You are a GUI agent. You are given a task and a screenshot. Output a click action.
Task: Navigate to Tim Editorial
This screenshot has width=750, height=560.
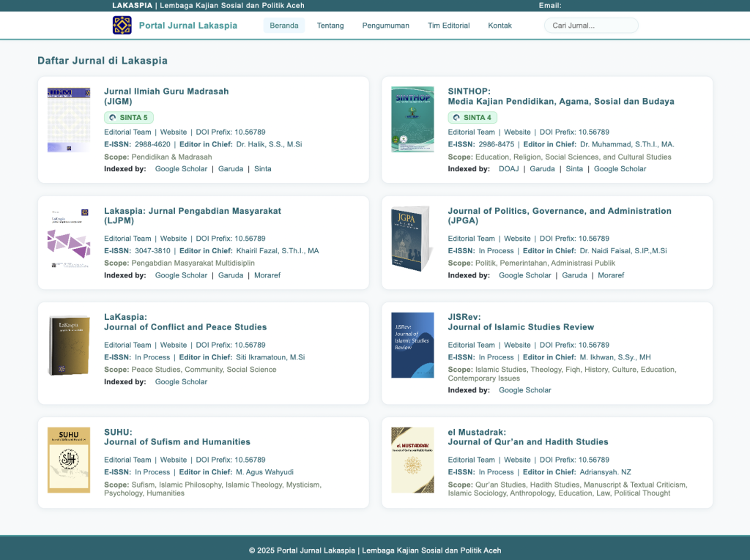[449, 26]
